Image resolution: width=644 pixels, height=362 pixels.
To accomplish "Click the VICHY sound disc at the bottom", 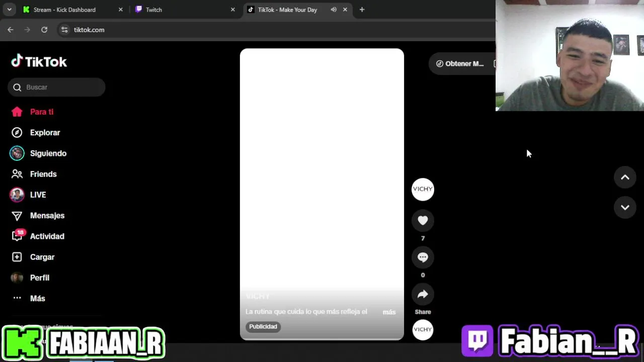I will pyautogui.click(x=423, y=330).
